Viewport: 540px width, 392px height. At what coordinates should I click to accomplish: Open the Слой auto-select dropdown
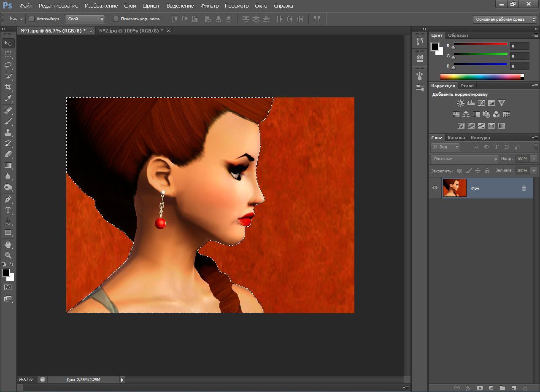pos(85,19)
